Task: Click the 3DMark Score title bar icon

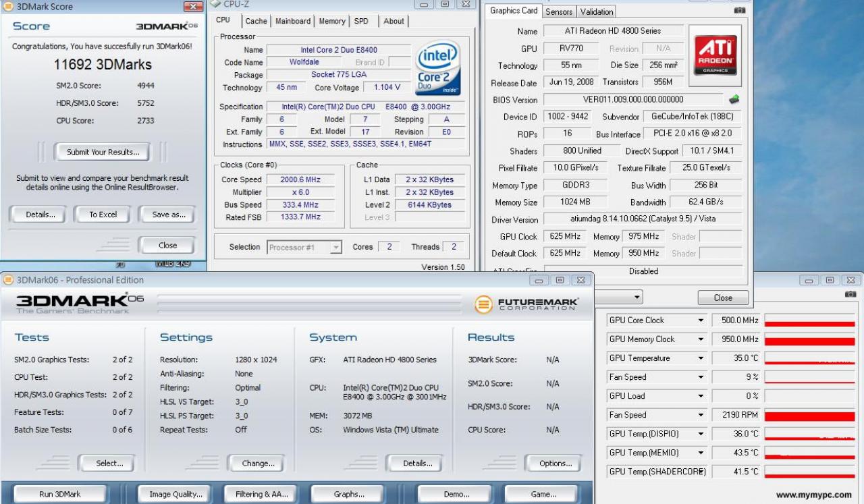Action: pyautogui.click(x=7, y=7)
